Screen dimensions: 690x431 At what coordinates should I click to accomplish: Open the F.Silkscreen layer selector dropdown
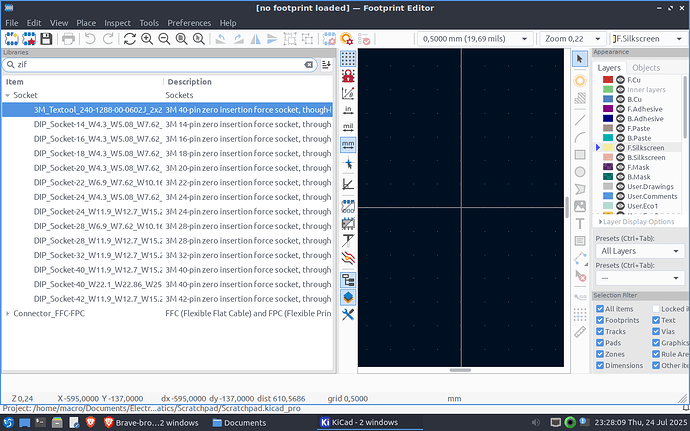point(647,39)
